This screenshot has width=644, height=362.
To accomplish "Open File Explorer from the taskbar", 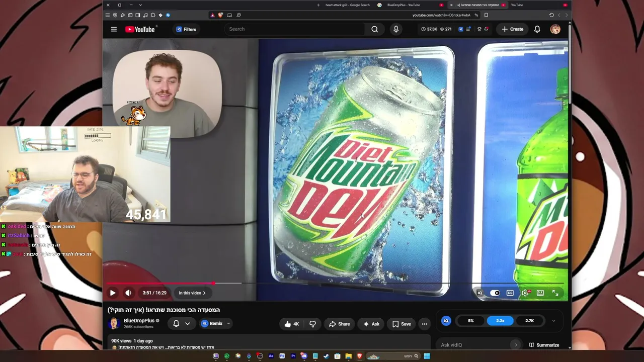I will pos(348,356).
